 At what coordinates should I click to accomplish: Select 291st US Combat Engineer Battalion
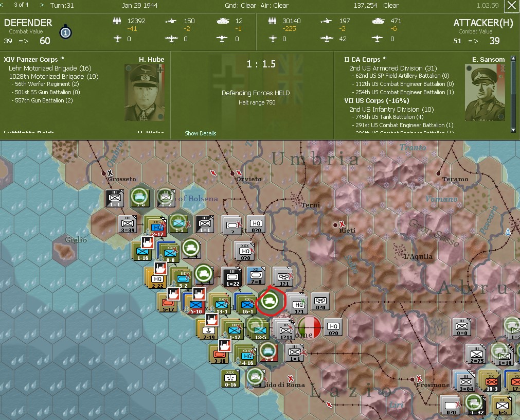click(x=403, y=125)
